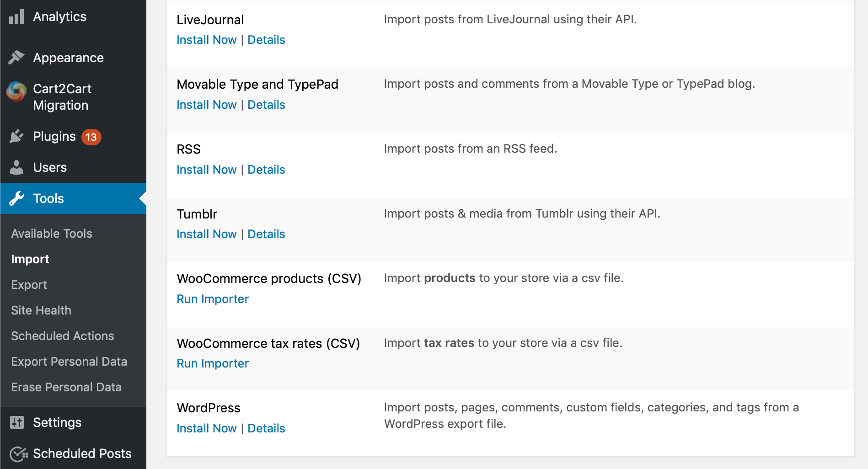This screenshot has height=469, width=868.
Task: Go to Available Tools submenu
Action: point(52,234)
